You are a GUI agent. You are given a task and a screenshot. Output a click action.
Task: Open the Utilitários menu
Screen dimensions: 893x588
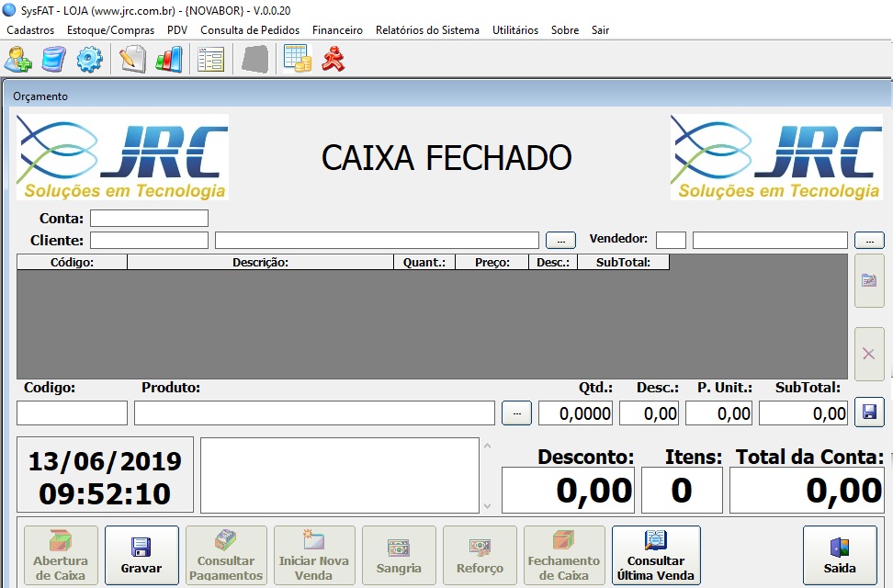point(514,30)
